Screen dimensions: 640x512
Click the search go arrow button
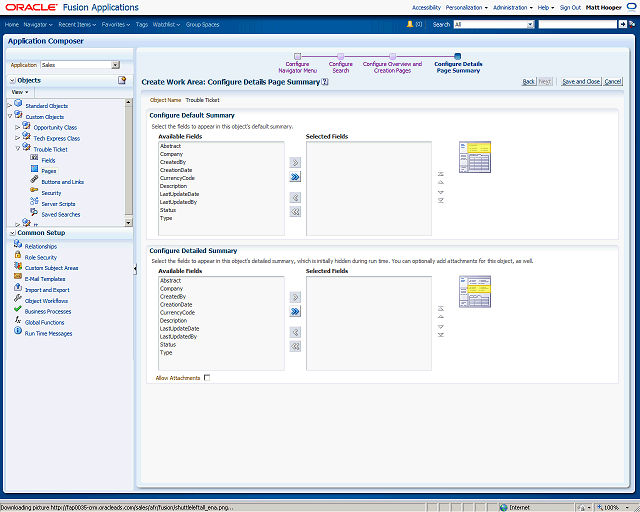622,24
